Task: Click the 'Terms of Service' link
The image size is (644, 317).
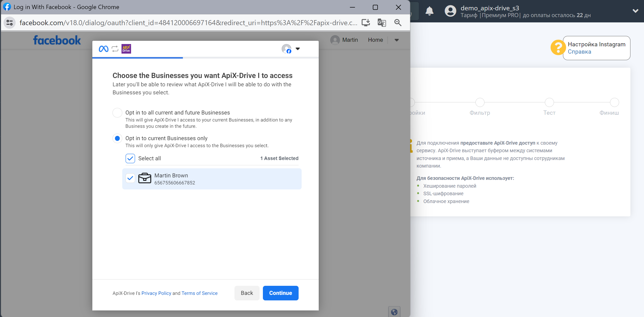Action: 199,293
